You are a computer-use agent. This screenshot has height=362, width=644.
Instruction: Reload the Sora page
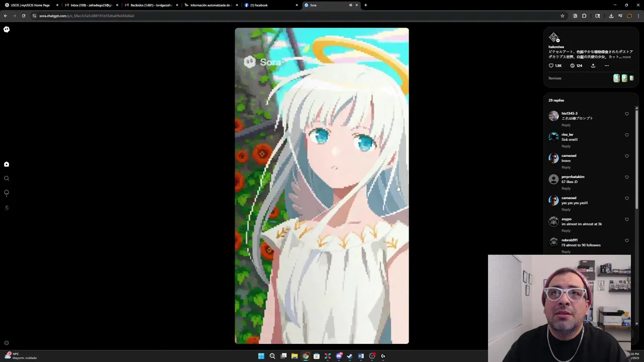23,16
